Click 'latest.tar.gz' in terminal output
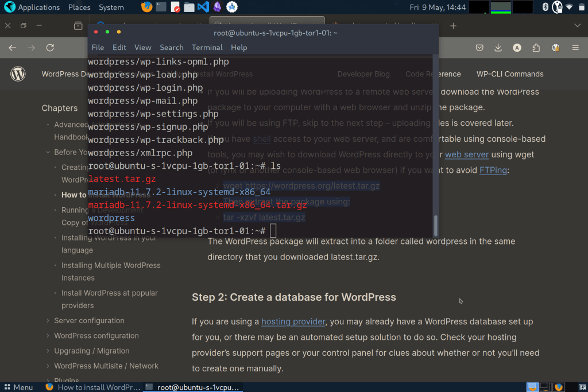This screenshot has height=392, width=588. point(122,179)
